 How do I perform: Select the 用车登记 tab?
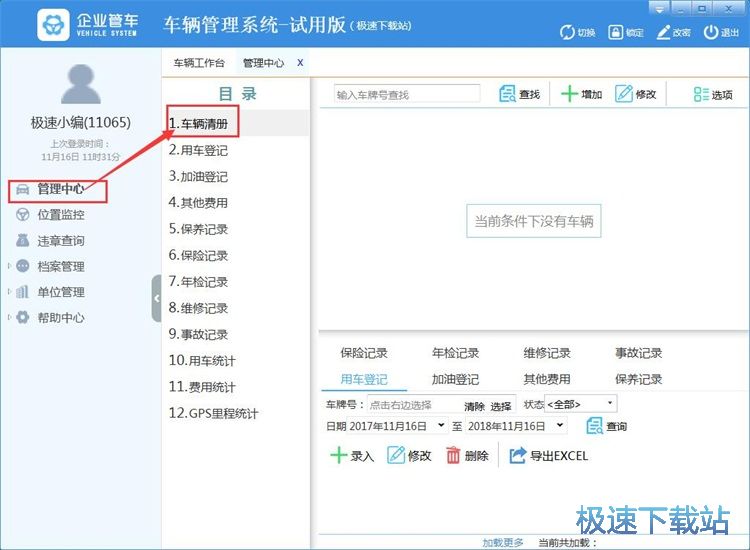(364, 379)
